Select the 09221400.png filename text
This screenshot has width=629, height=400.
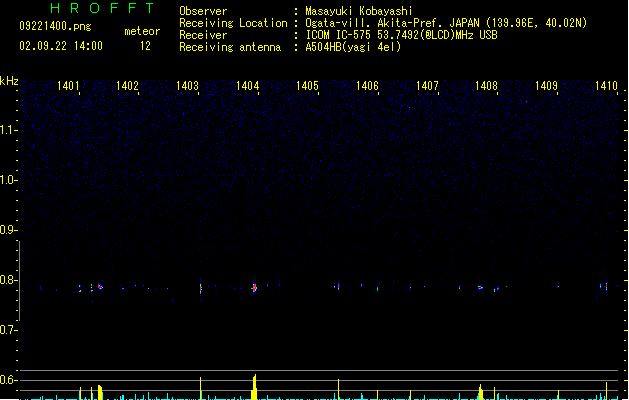(55, 26)
